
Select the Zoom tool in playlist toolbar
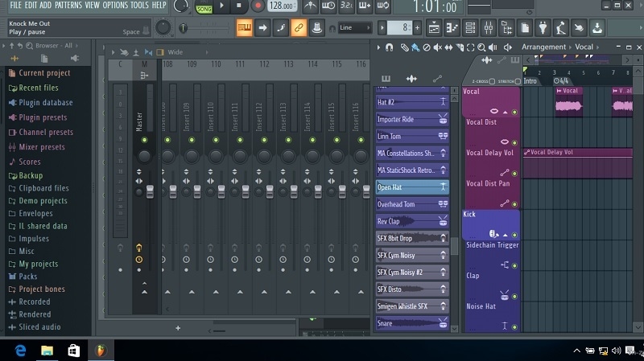[481, 47]
